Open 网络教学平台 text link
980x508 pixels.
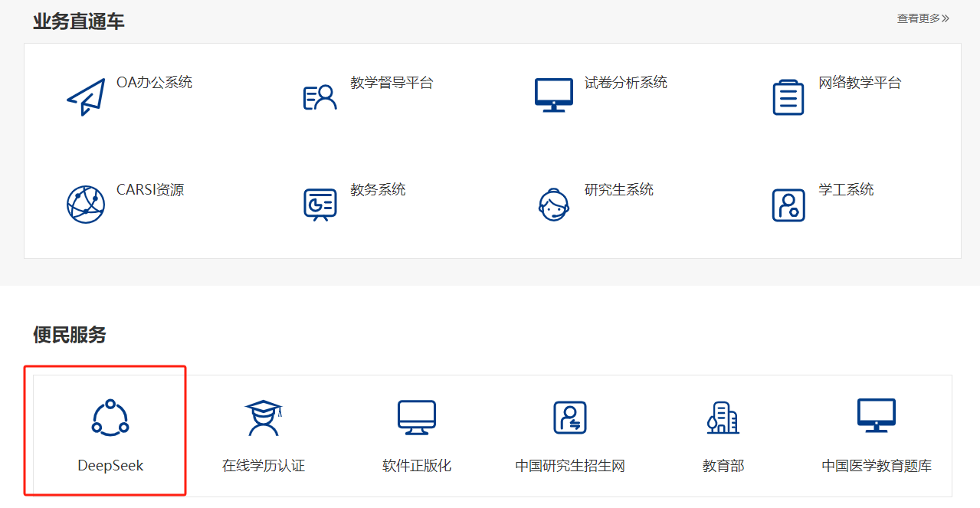click(860, 83)
